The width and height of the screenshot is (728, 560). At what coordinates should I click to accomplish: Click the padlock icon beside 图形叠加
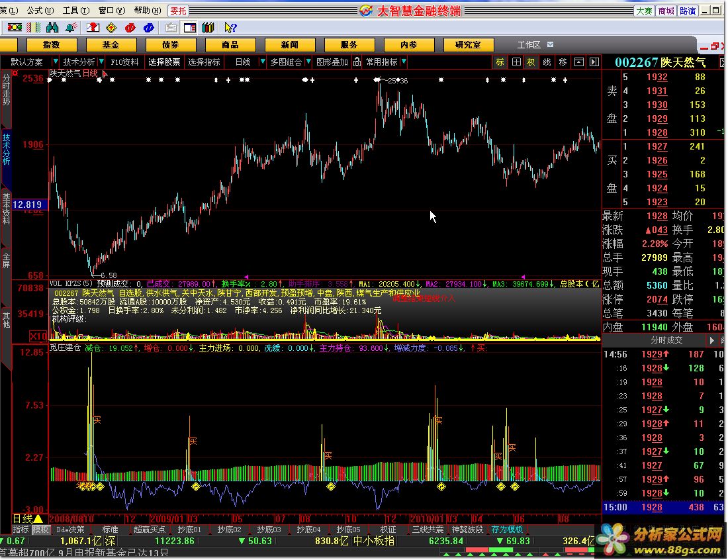tap(357, 62)
